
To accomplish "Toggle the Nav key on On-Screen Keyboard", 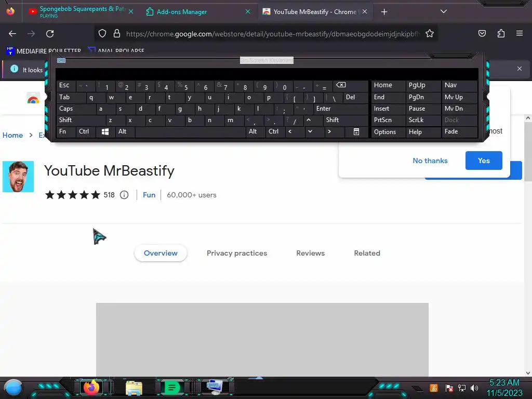I will 459,86.
